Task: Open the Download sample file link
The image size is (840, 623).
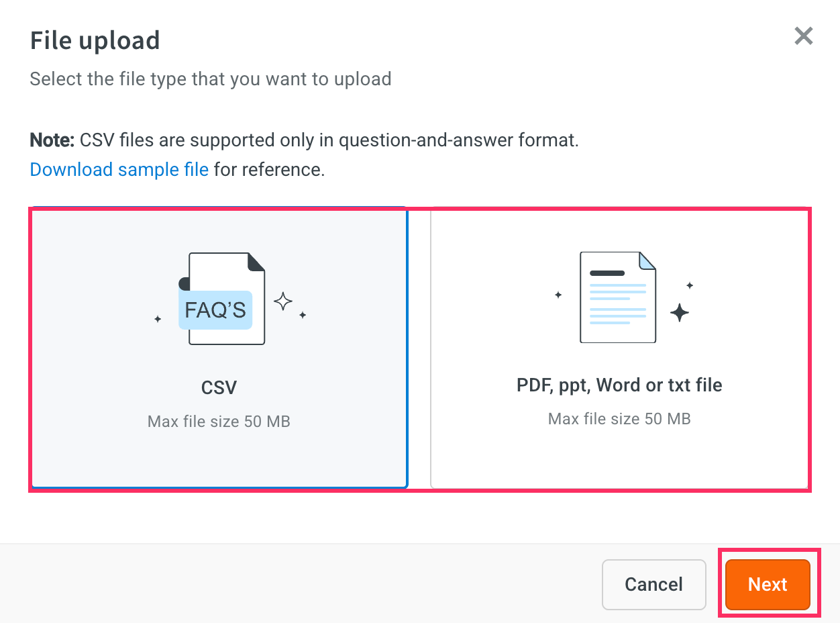Action: (119, 169)
